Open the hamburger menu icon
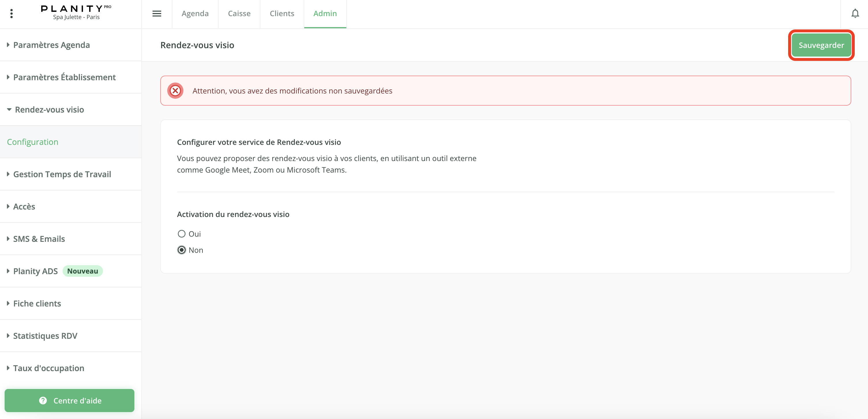 point(157,14)
